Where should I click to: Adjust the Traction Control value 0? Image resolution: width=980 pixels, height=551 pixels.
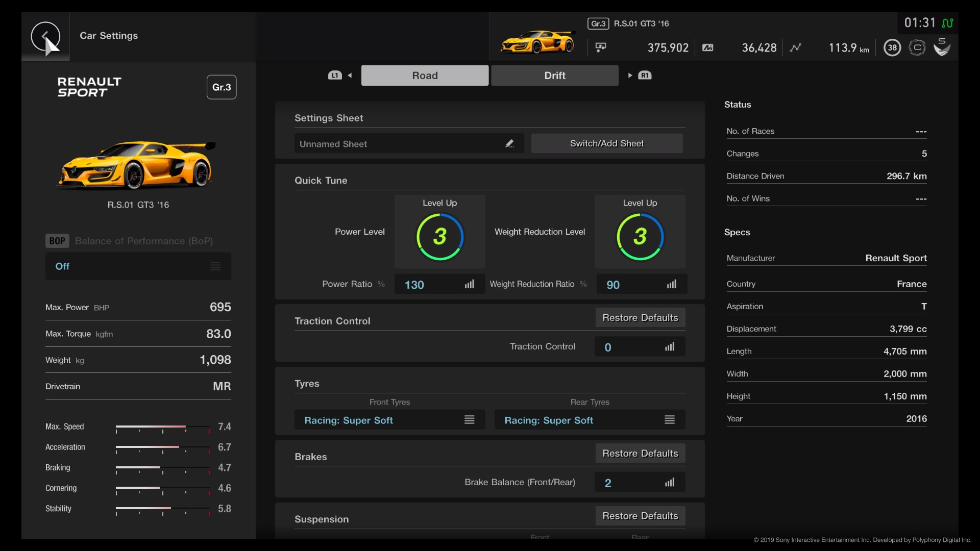[640, 347]
